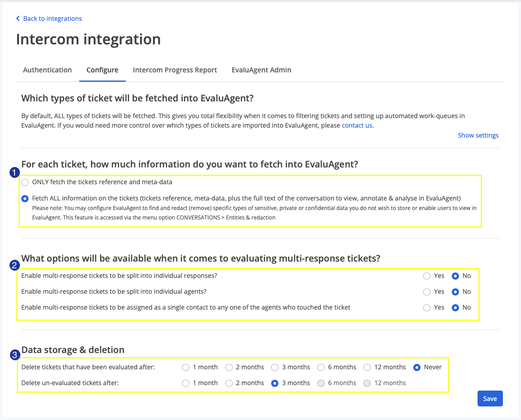
Task: Select Never for deleting evaluated tickets
Action: pos(416,367)
